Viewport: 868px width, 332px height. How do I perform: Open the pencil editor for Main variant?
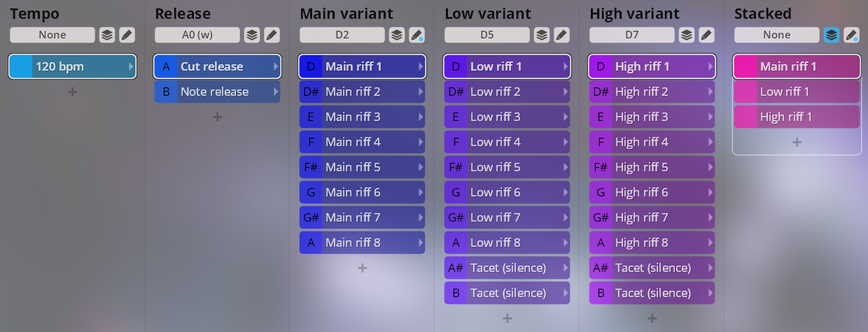[416, 35]
